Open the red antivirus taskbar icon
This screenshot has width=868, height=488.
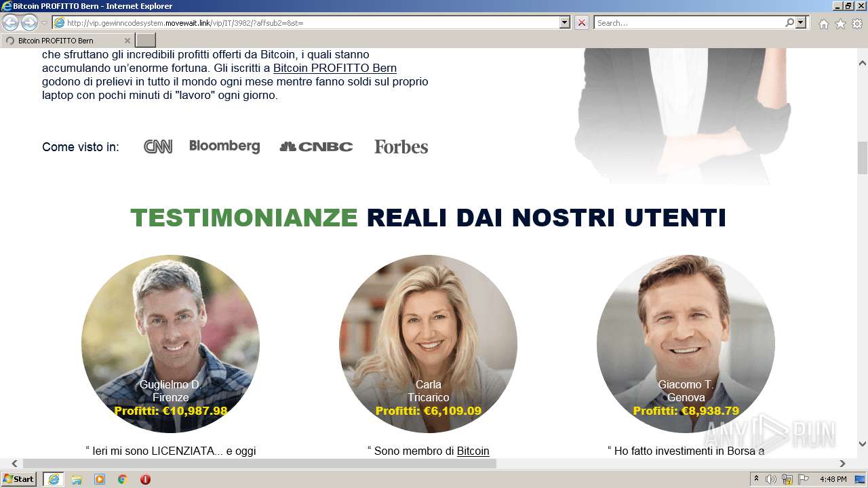click(145, 479)
